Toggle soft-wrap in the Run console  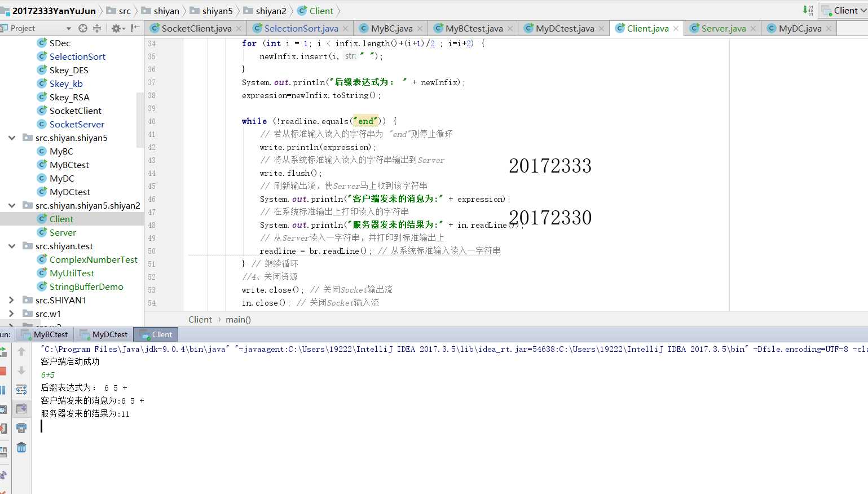(21, 390)
